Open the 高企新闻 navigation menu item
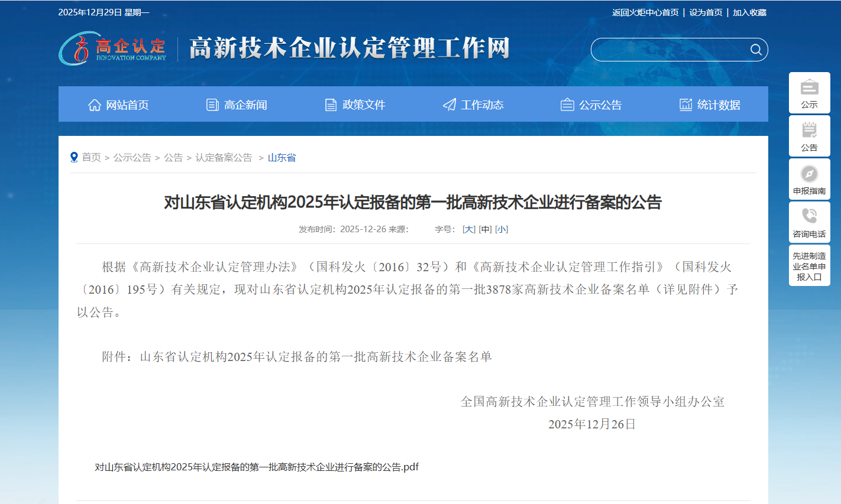Screen dimensions: 841x504 245,105
